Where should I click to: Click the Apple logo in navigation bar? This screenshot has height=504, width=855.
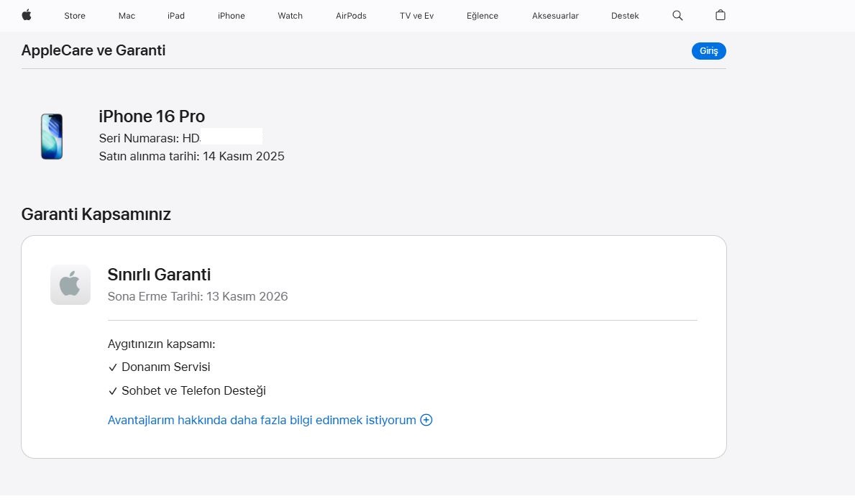(x=27, y=15)
